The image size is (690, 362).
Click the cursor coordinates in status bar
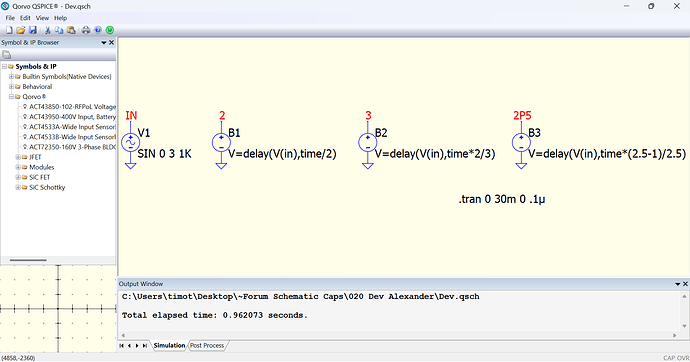[18, 358]
